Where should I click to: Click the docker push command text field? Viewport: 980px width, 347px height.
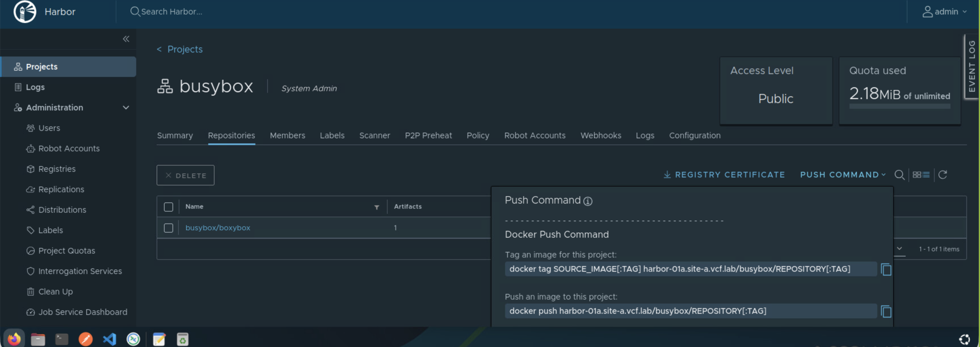pyautogui.click(x=691, y=311)
